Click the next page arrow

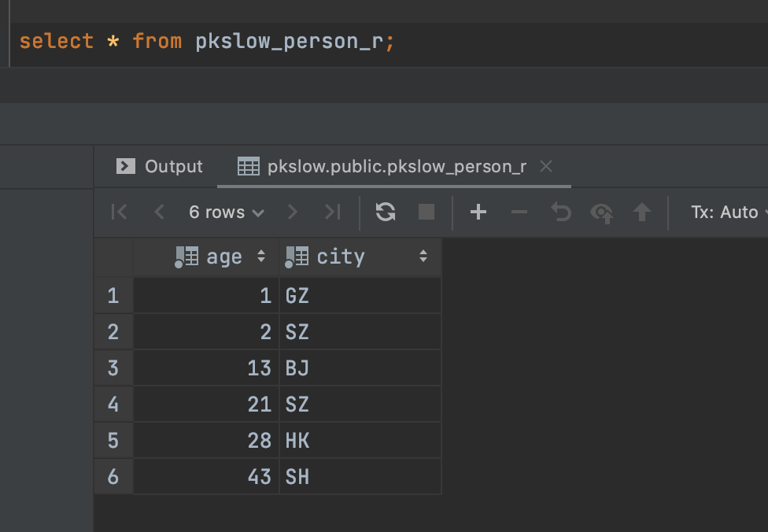(292, 212)
